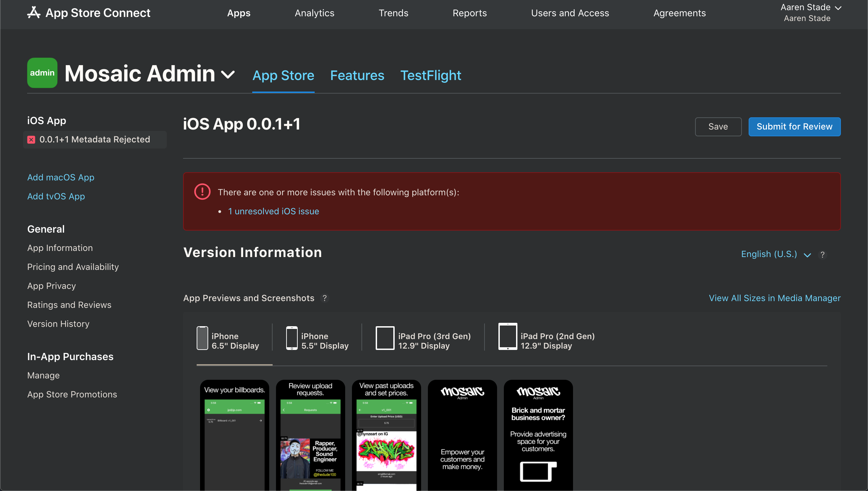Switch to the TestFlight tab
The width and height of the screenshot is (868, 491).
431,75
